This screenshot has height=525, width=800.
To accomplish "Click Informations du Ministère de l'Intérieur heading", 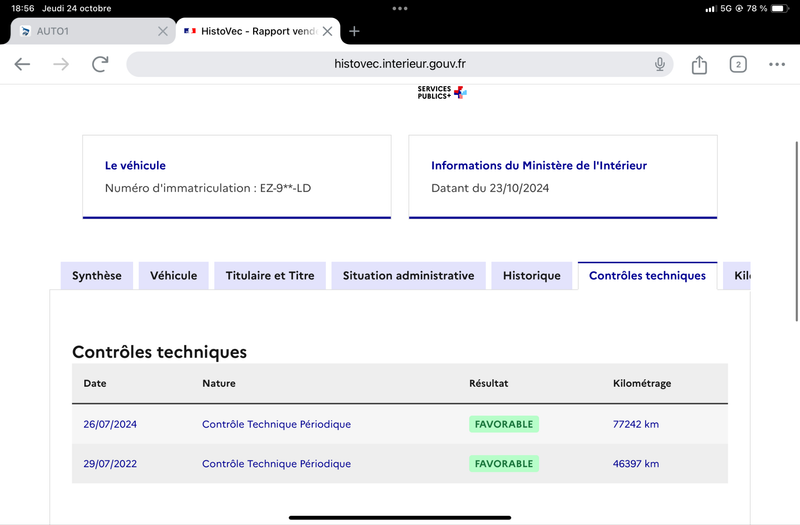I will (539, 165).
